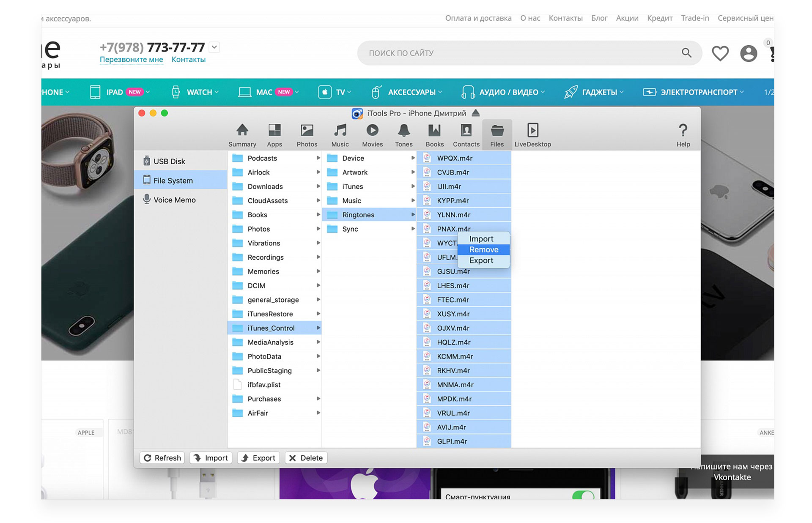The width and height of the screenshot is (812, 523).
Task: Open the Trade-in link
Action: [695, 18]
